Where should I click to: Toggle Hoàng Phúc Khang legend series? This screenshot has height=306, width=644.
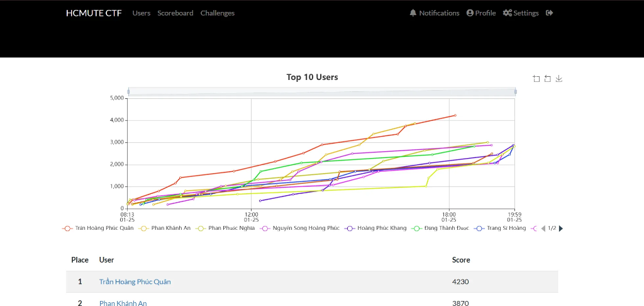376,229
